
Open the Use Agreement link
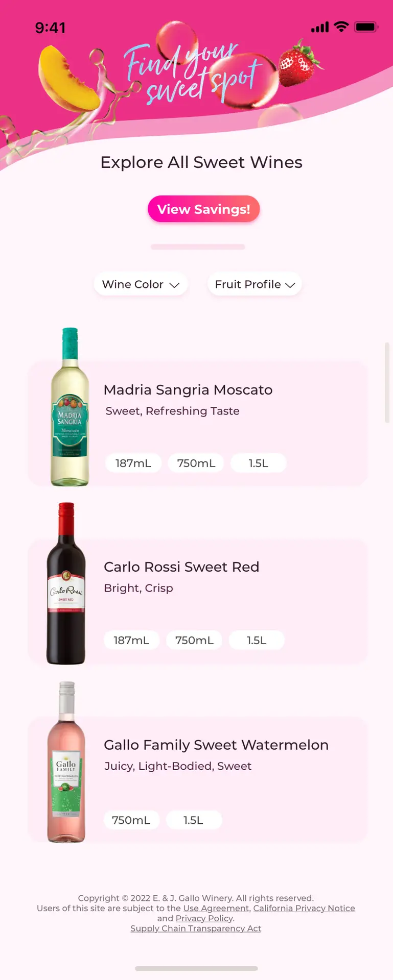tap(216, 908)
